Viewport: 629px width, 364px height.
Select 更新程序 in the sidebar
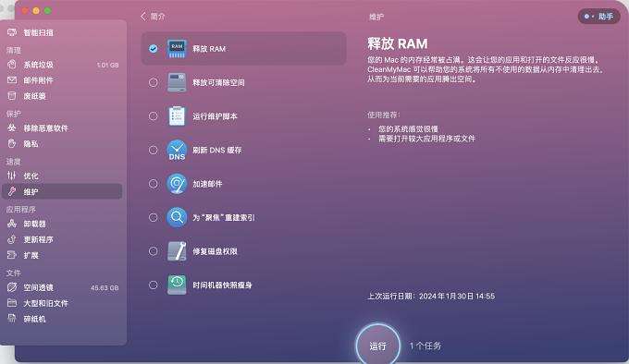[38, 239]
